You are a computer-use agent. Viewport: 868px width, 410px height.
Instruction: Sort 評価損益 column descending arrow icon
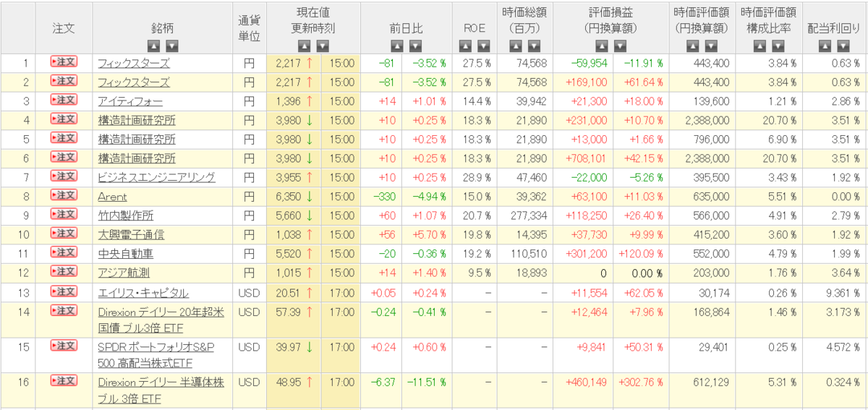point(621,46)
